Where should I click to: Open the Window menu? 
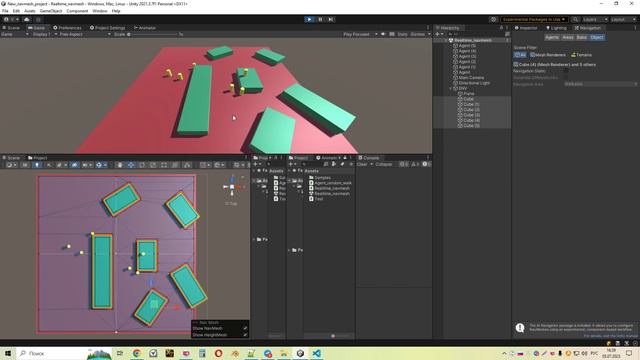tap(100, 11)
